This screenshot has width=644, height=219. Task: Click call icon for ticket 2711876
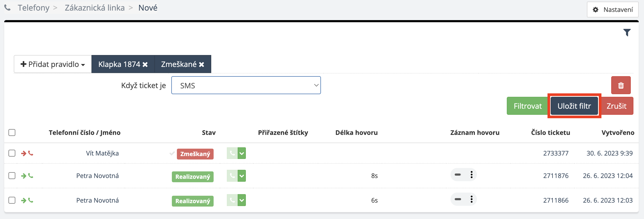[x=232, y=176]
